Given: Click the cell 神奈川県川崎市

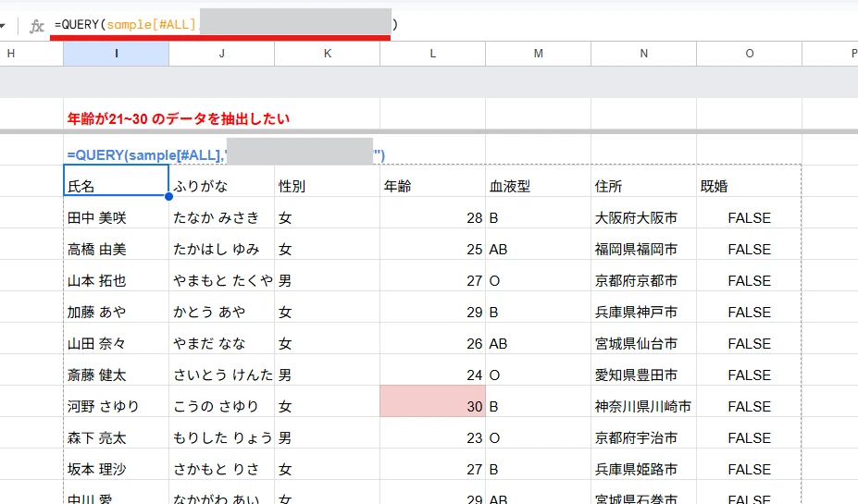Looking at the screenshot, I should [x=644, y=401].
